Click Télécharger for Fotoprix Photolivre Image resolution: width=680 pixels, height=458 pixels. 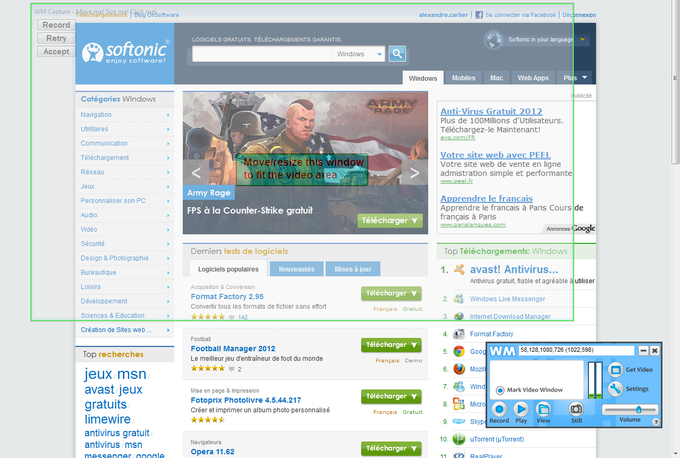coord(391,396)
